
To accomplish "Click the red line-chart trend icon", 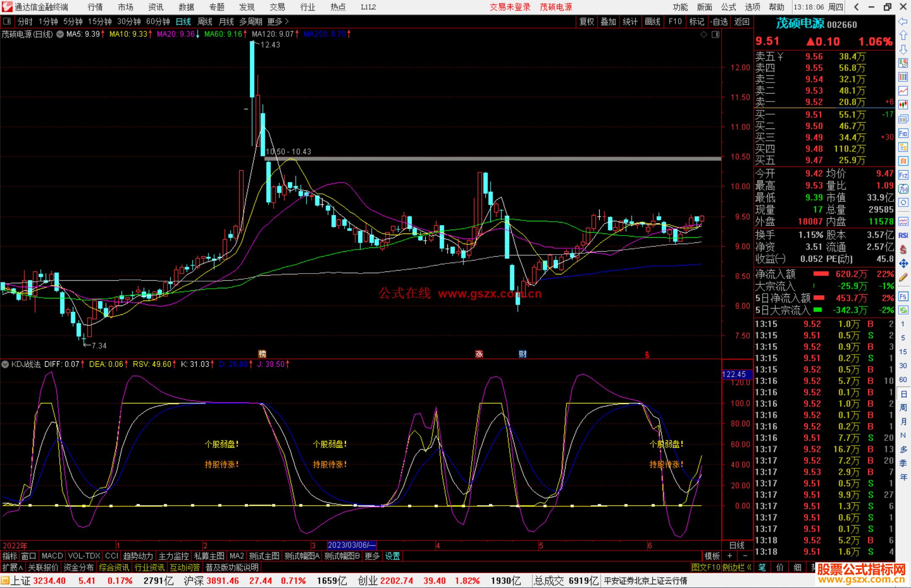I will tap(903, 91).
